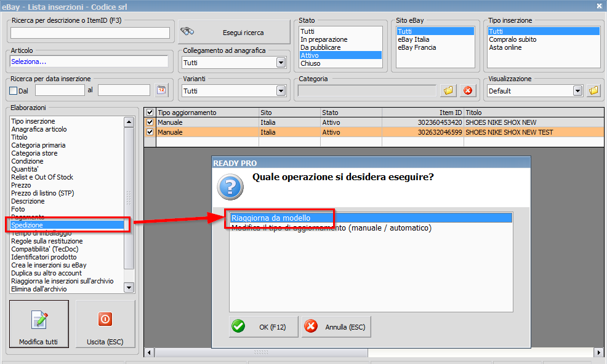Click Modifica tutti edit document icon
The width and height of the screenshot is (607, 364).
[x=39, y=320]
